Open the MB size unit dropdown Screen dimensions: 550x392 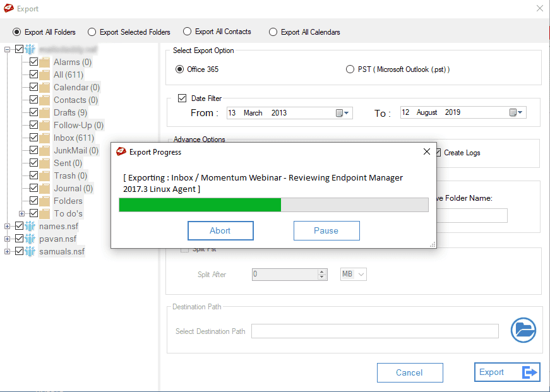point(353,274)
